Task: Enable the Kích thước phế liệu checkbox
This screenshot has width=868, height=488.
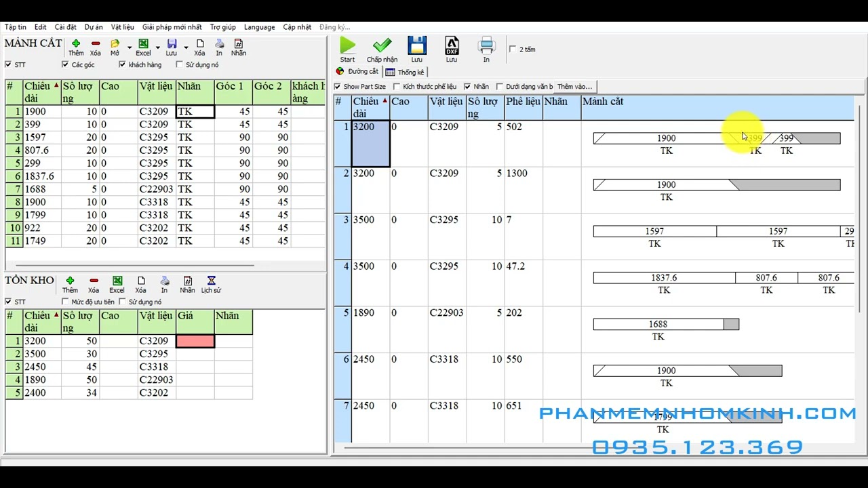Action: [397, 87]
